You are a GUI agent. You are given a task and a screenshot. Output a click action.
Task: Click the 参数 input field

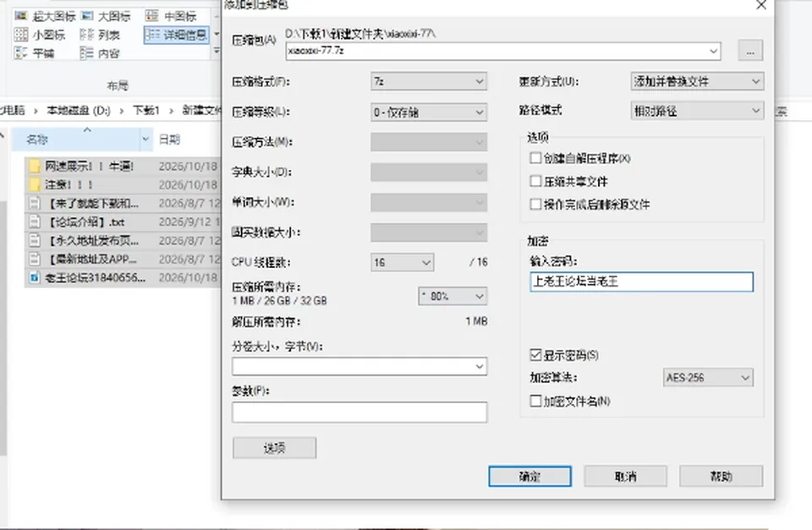tap(359, 412)
